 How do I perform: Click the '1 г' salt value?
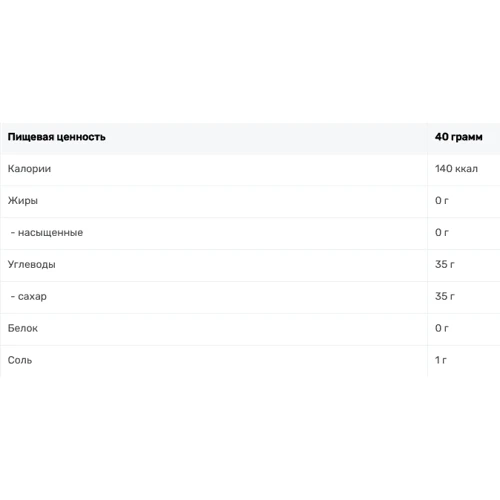(x=441, y=360)
